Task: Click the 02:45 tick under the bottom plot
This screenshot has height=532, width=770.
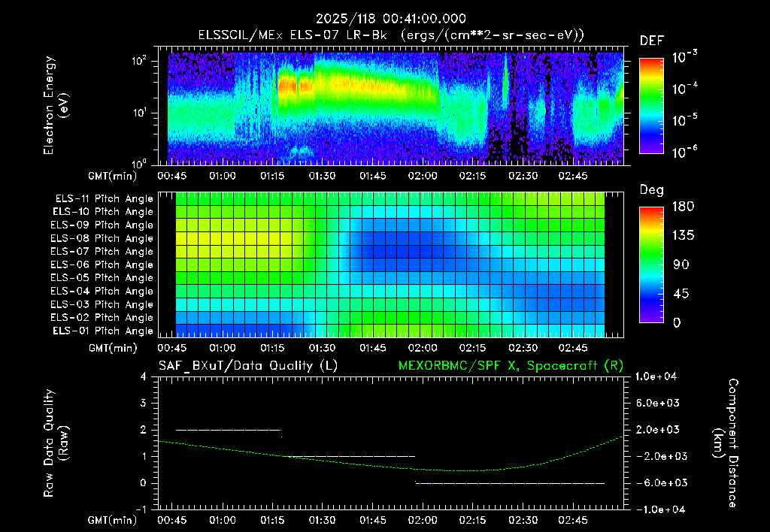Action: [x=572, y=520]
